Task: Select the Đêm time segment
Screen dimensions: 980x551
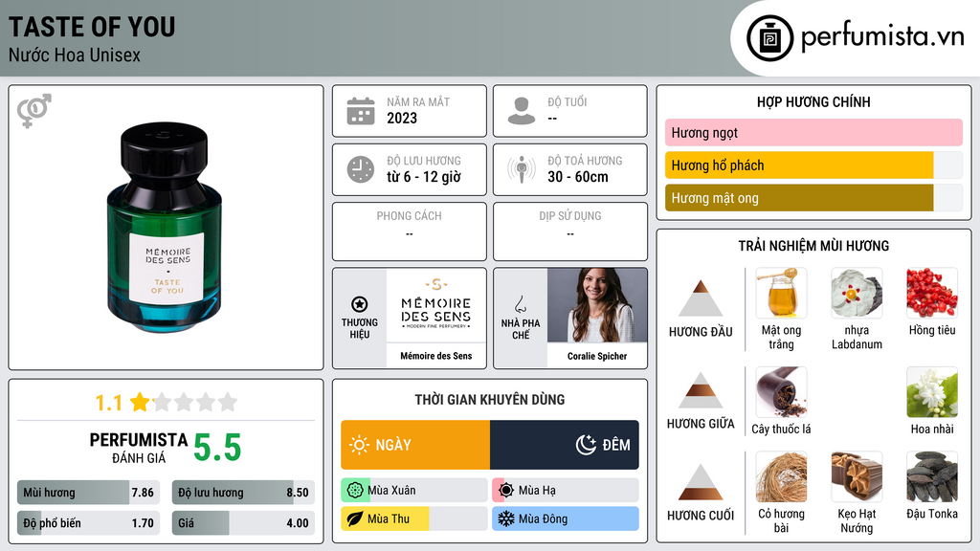Action: pos(565,445)
